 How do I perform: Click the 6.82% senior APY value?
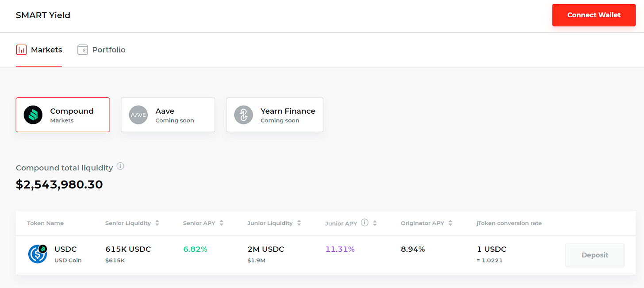click(x=195, y=249)
